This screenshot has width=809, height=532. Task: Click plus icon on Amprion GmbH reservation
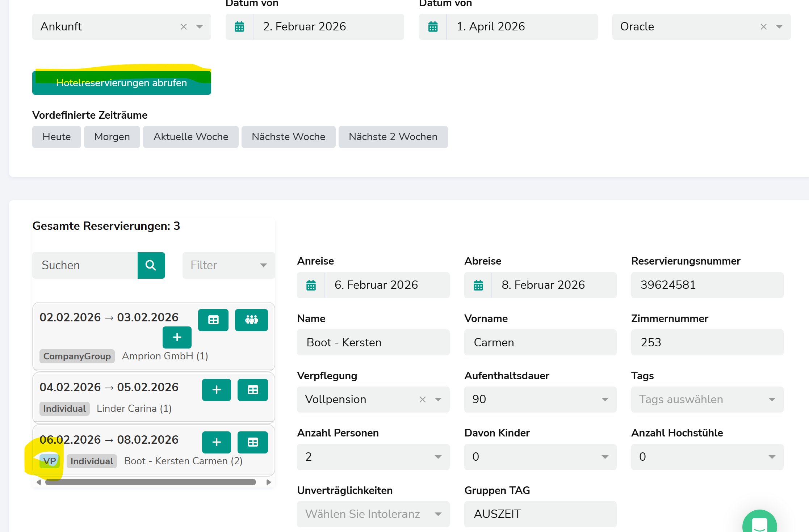point(177,337)
